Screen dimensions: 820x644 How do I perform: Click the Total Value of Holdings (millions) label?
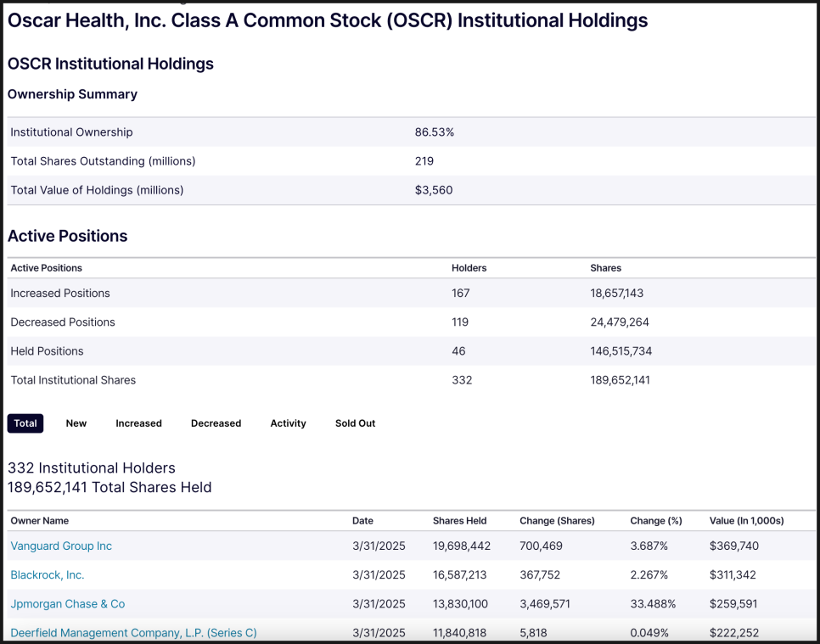tap(98, 190)
